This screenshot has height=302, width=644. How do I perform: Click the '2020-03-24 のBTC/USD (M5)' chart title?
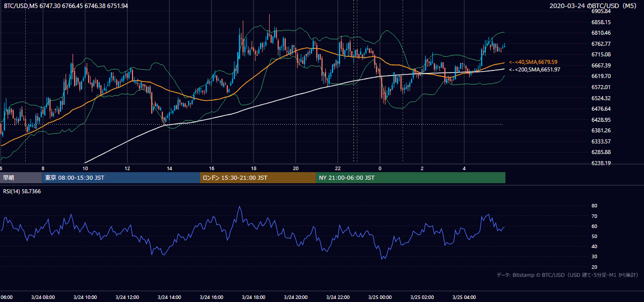(x=594, y=6)
